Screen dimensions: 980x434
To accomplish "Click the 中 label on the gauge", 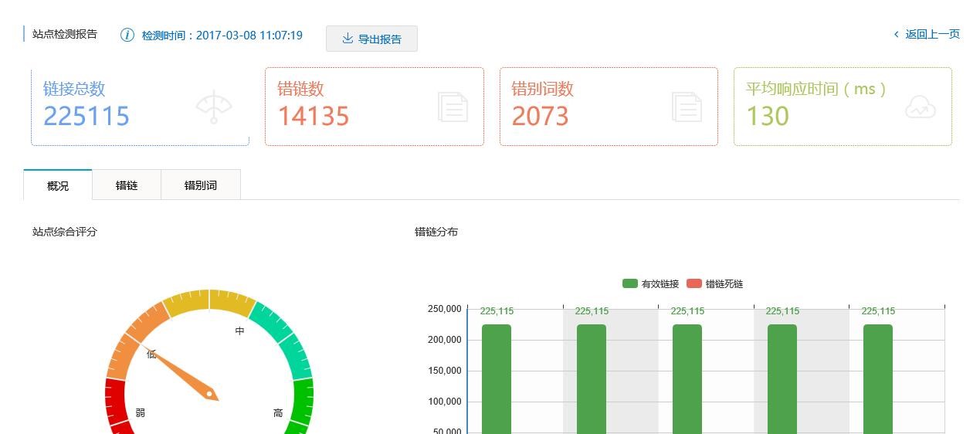I will coord(239,331).
